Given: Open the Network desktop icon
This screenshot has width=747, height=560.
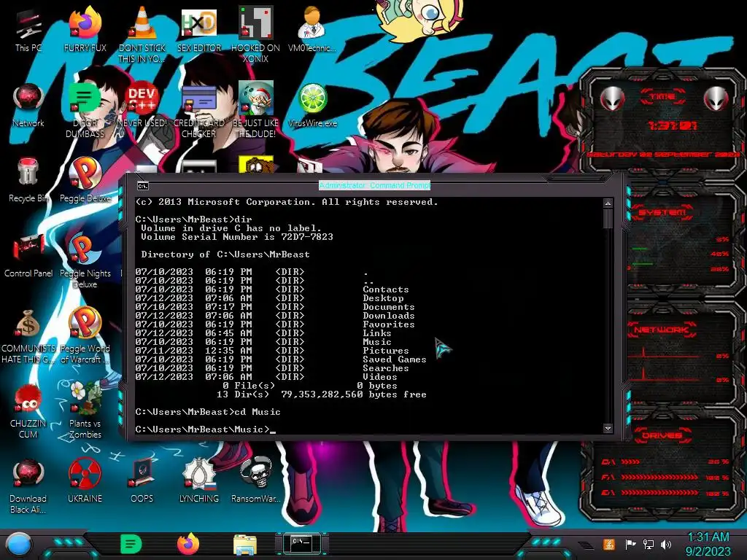Looking at the screenshot, I should click(28, 106).
